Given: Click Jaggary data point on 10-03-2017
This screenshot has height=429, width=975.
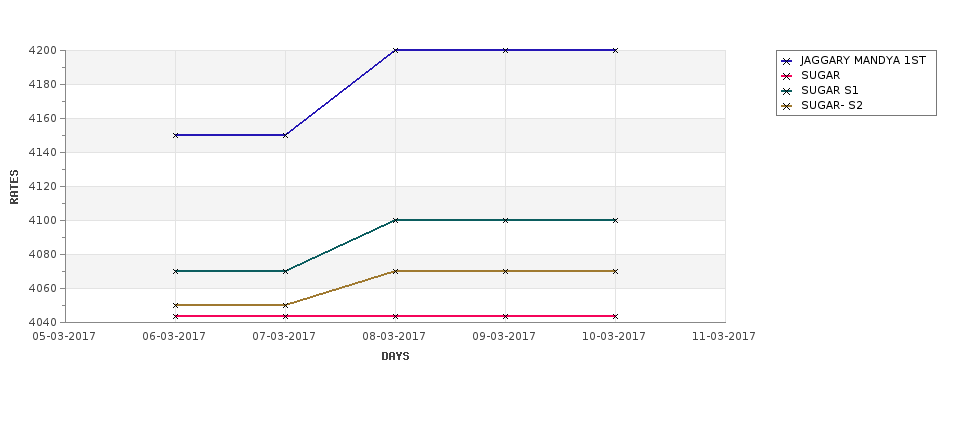Looking at the screenshot, I should pos(615,50).
